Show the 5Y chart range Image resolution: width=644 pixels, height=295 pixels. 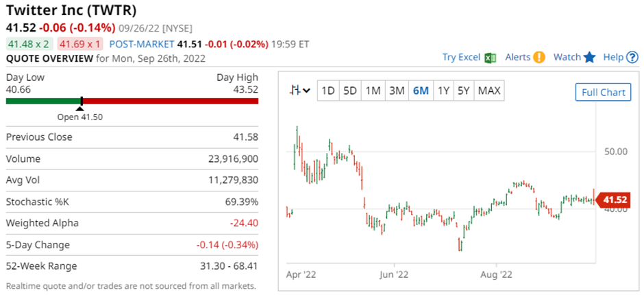click(464, 91)
